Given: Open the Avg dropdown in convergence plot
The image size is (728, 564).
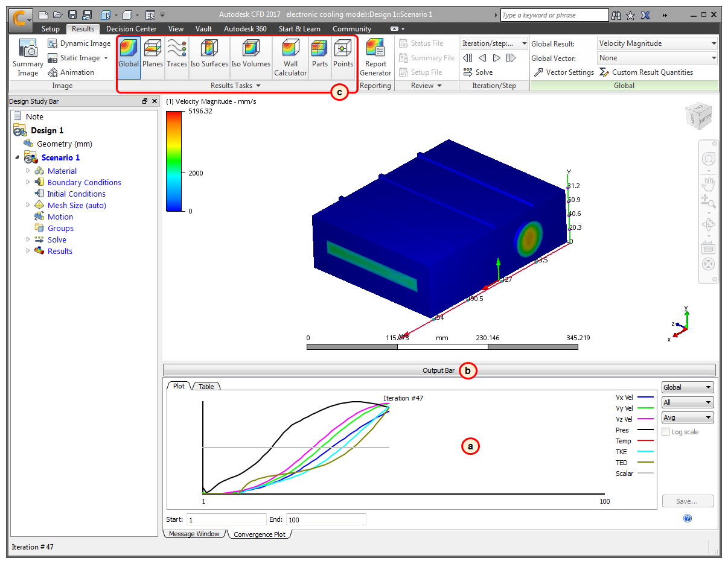Looking at the screenshot, I should click(x=688, y=417).
